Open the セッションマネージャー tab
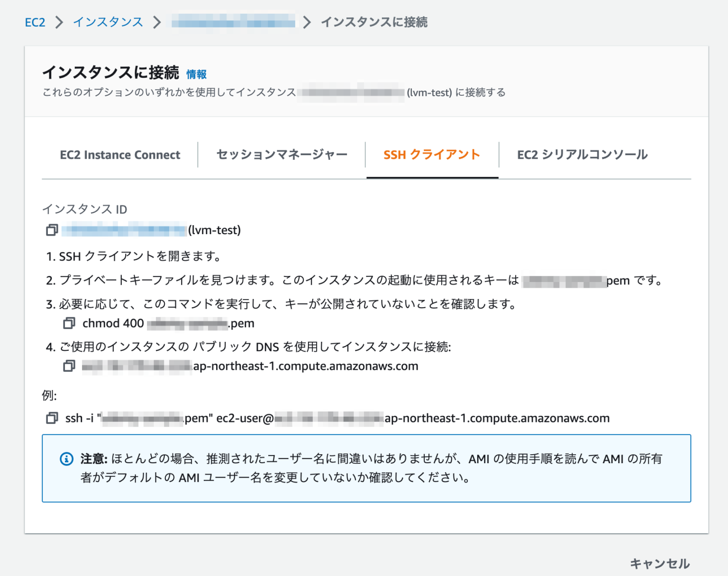Screen dimensions: 728x576 (x=282, y=155)
